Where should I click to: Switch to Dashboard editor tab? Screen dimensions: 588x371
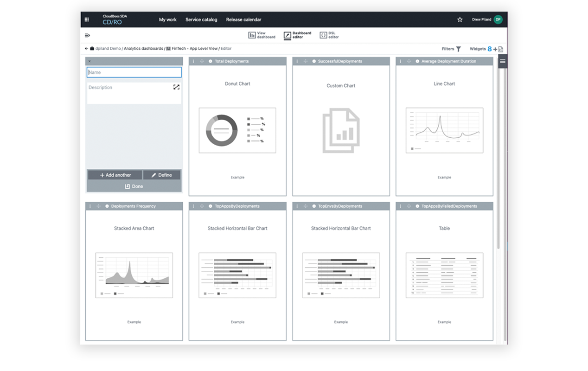pos(297,35)
